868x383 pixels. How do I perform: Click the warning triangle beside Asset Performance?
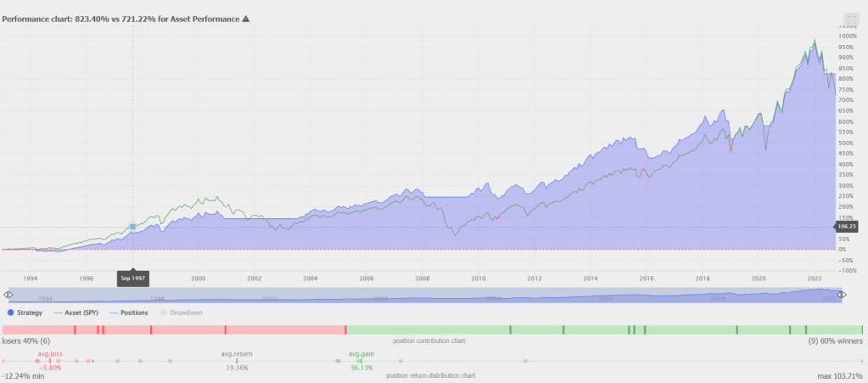coord(246,18)
